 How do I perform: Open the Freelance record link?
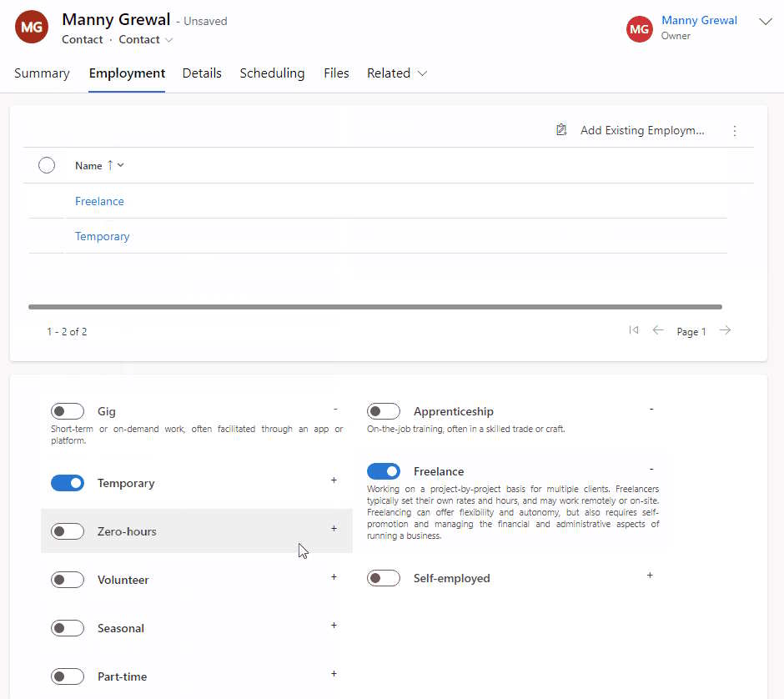99,201
